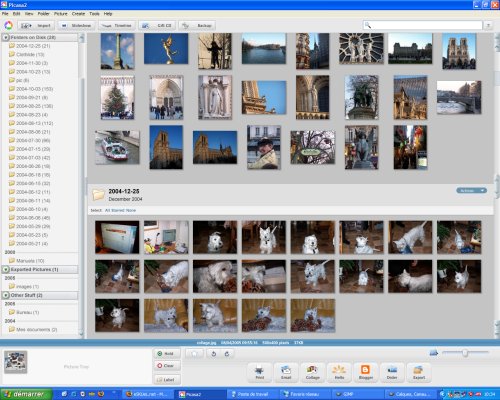Click the Label button in Picture Tray
The width and height of the screenshot is (500, 400).
[x=167, y=379]
